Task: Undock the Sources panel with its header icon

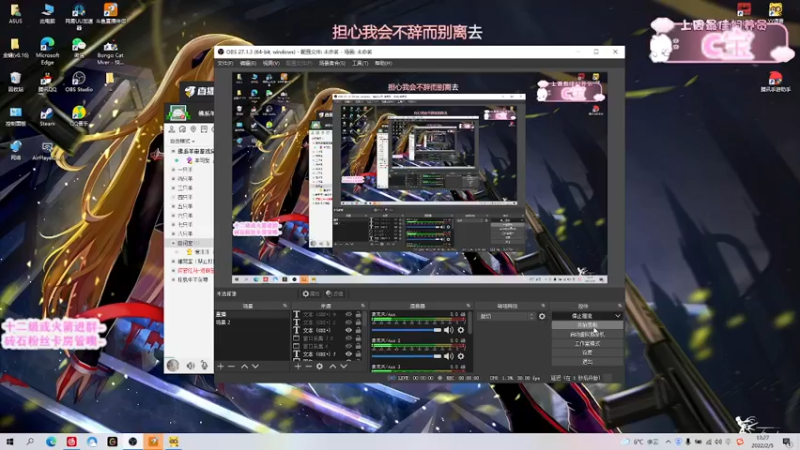Action: (363, 306)
